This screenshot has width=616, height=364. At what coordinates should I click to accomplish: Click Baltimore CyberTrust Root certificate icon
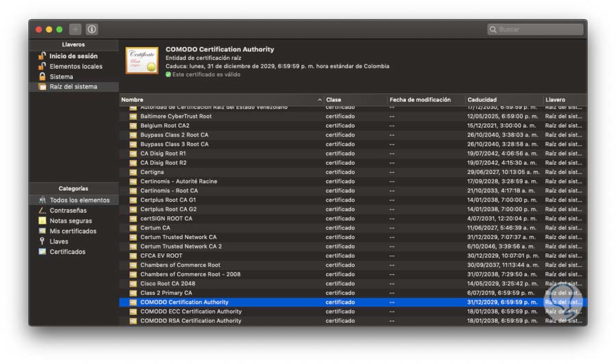coord(133,116)
